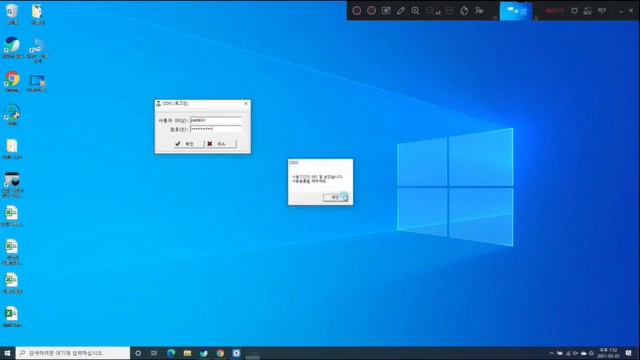Viewport: 640px width, 360px height.
Task: Open Task View on the taskbar
Action: click(154, 353)
